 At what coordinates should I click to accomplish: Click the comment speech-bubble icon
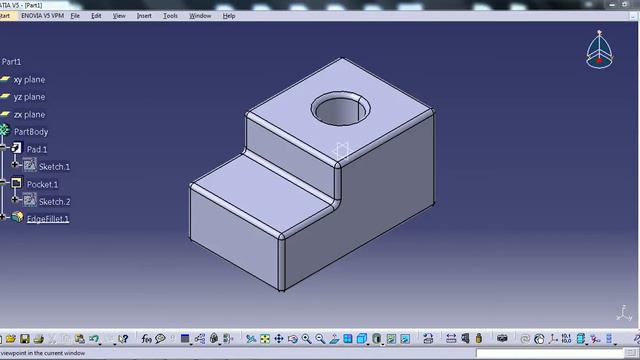tap(160, 338)
